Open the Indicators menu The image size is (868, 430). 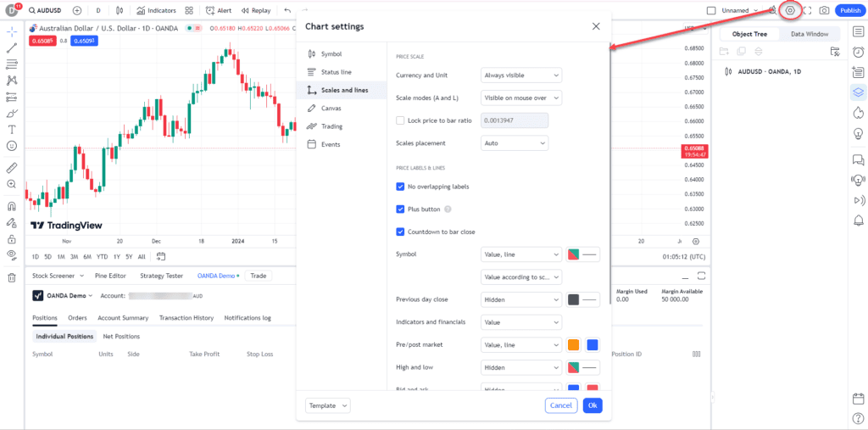tap(156, 10)
